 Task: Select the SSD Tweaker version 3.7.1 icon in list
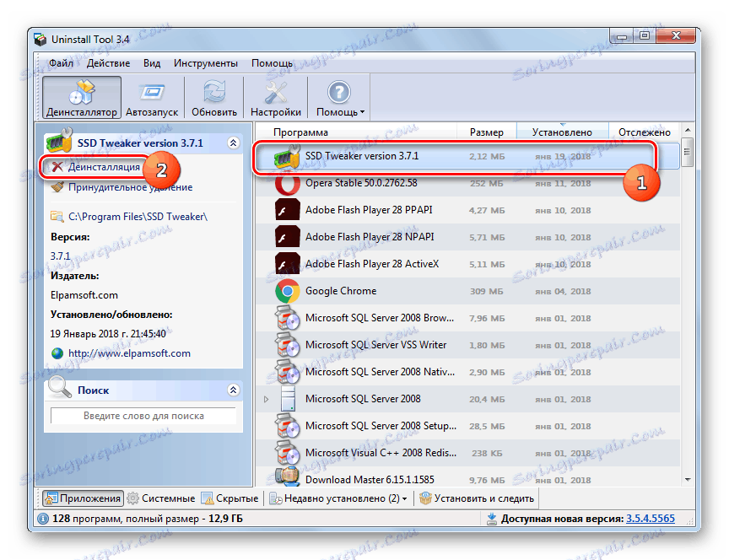(287, 156)
